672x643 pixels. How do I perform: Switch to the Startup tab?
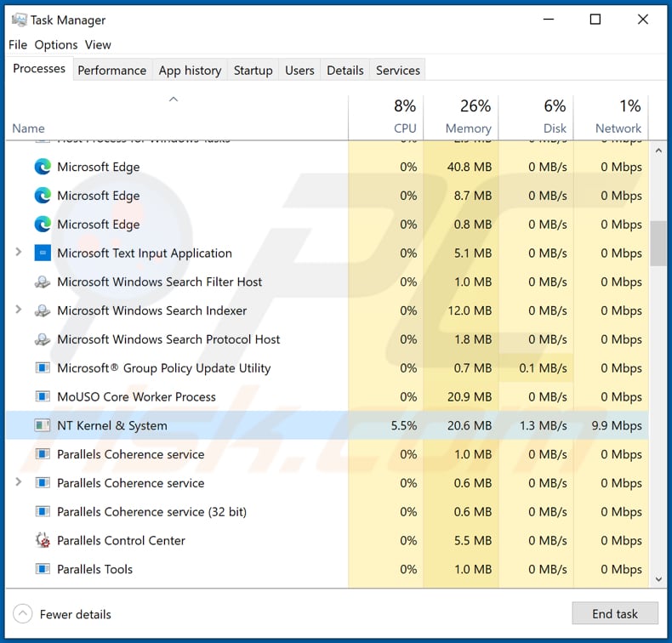coord(253,71)
